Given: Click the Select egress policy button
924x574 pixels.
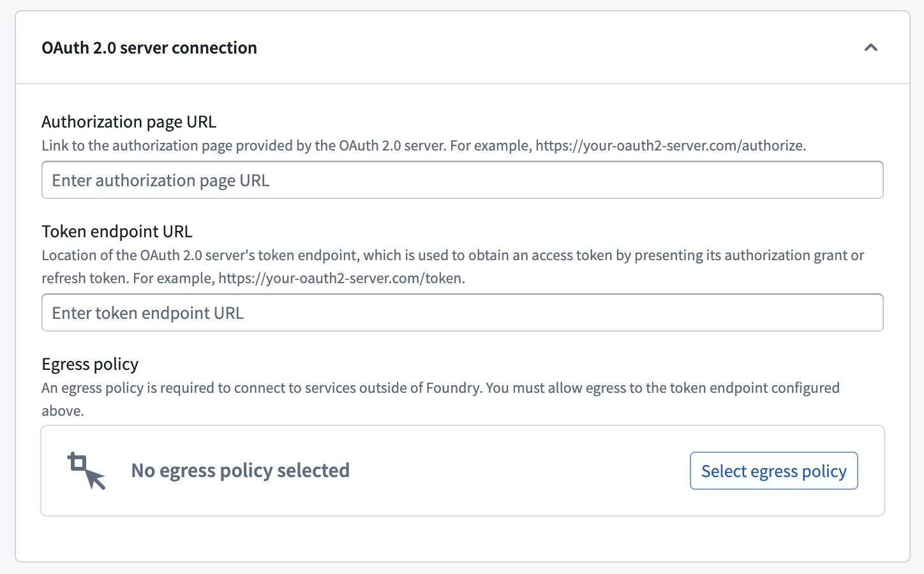Looking at the screenshot, I should 773,471.
